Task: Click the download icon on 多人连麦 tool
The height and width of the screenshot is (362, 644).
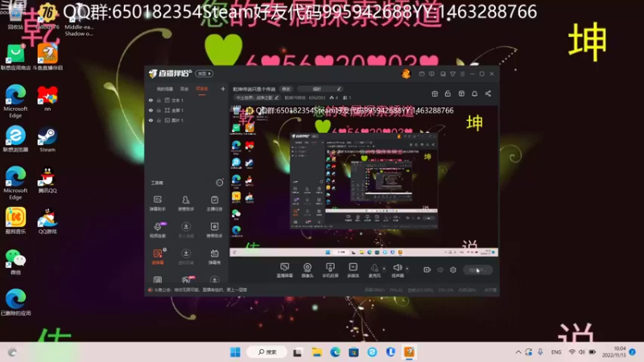Action: 186,227
